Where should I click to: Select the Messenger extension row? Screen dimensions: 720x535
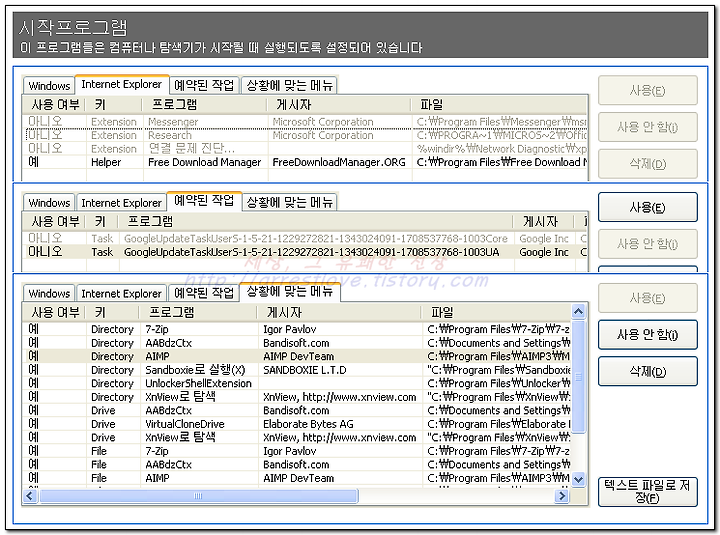pos(305,122)
